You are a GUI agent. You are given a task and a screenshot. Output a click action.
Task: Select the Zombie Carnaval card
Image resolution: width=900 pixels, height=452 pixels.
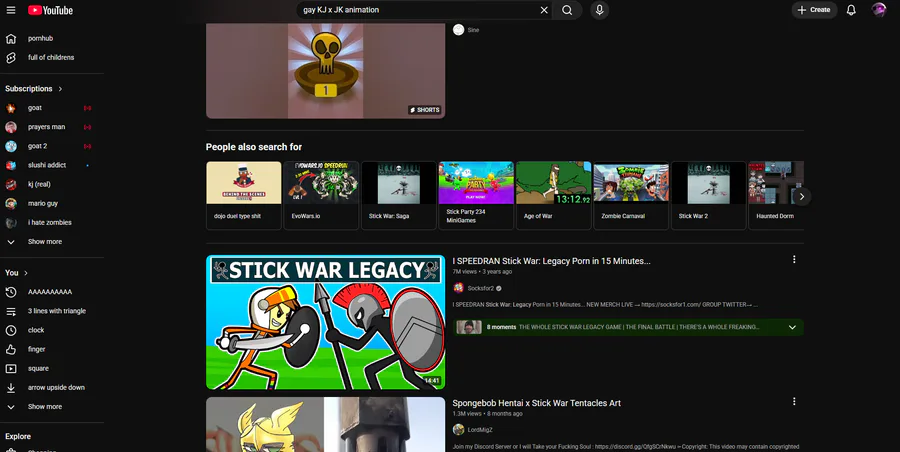pos(631,195)
